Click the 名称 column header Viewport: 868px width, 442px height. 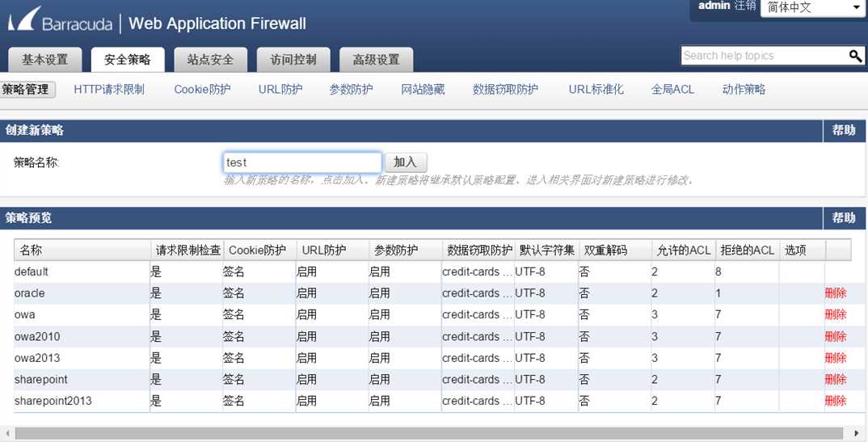point(82,250)
